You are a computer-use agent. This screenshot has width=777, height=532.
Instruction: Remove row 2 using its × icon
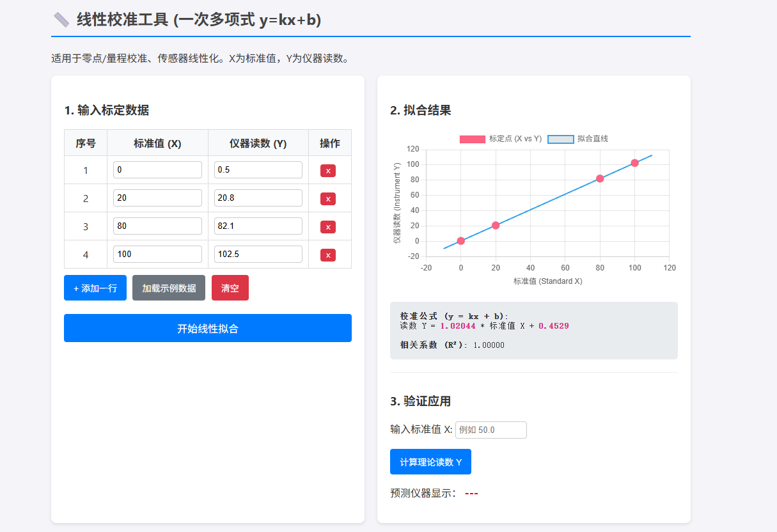pos(327,199)
